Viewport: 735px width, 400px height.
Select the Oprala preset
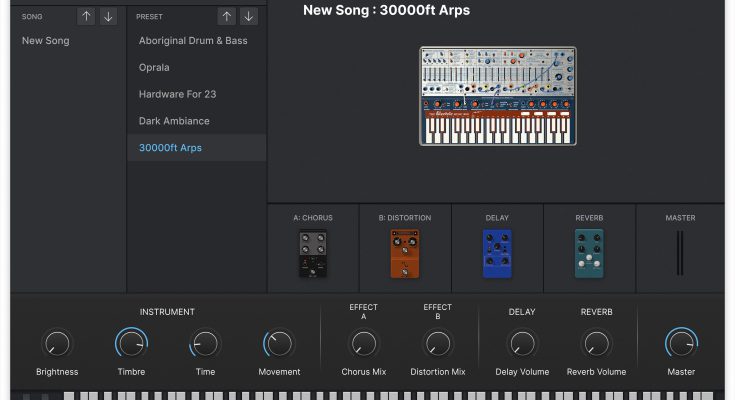[x=154, y=68]
